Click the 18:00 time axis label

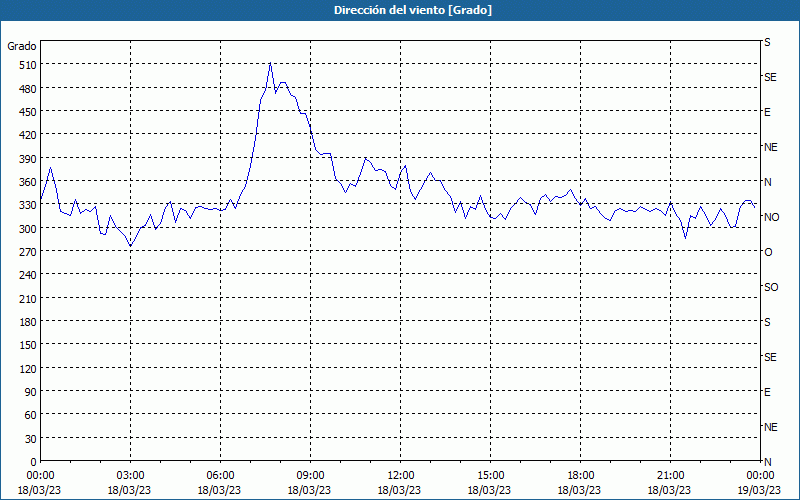[580, 476]
